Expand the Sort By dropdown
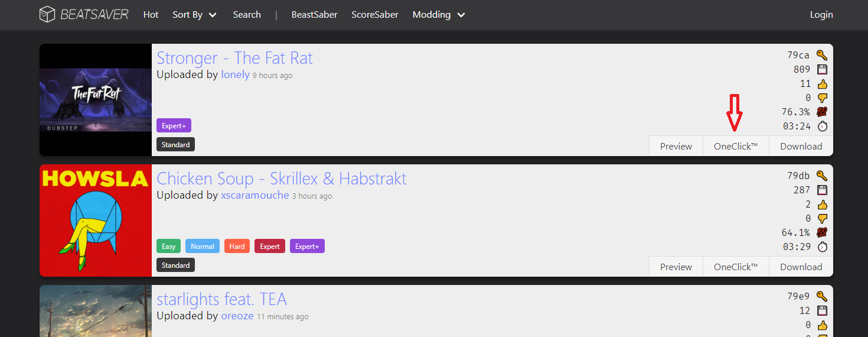Image resolution: width=868 pixels, height=337 pixels. point(195,15)
